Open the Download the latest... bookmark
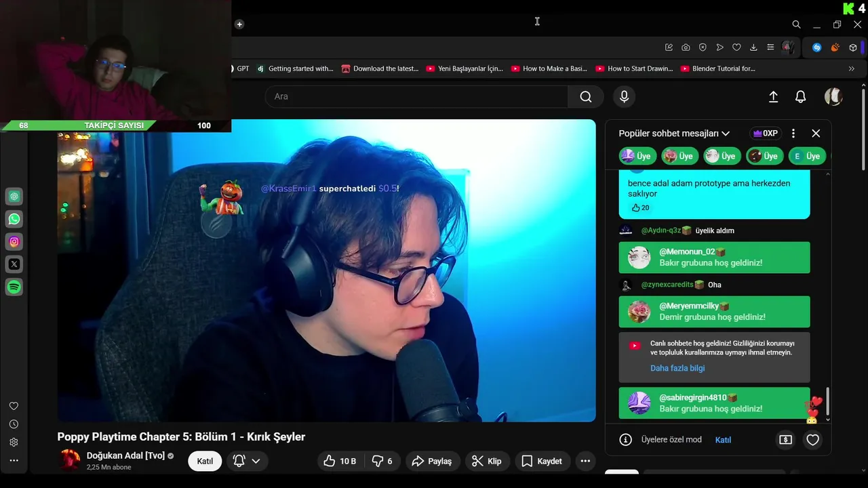The image size is (868, 488). click(x=380, y=68)
